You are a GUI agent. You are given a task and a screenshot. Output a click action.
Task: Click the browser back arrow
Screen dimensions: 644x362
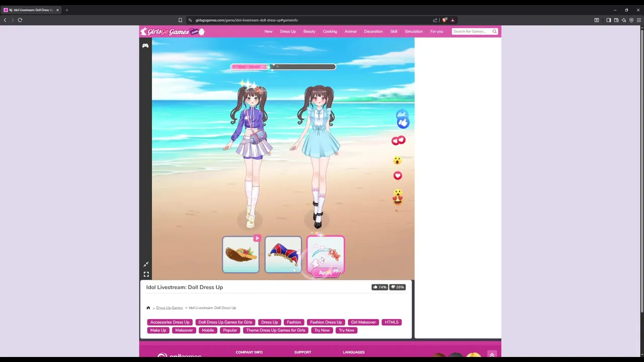5,20
